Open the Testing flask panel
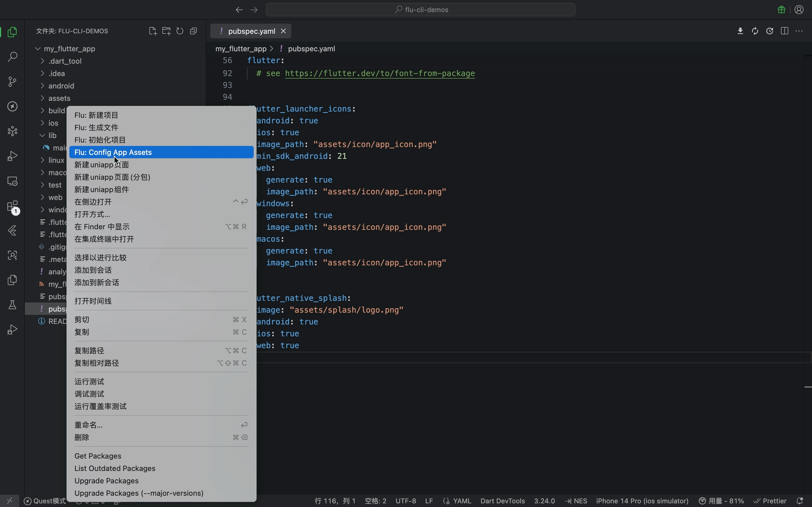 click(x=12, y=304)
